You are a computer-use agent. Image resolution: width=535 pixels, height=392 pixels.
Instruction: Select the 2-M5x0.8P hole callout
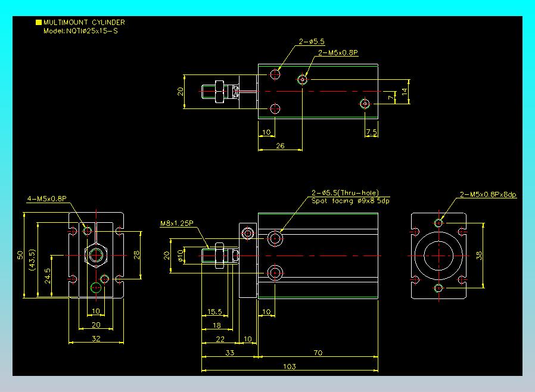click(x=338, y=53)
